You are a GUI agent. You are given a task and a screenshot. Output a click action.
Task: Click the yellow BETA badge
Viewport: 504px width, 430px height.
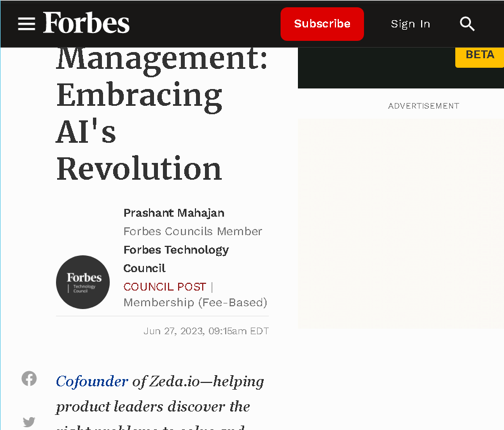click(x=479, y=56)
